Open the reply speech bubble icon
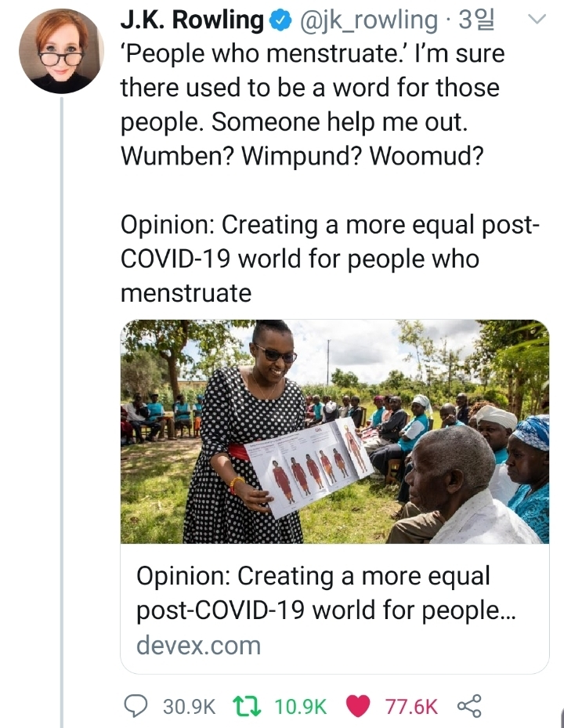The image size is (564, 728). point(136,706)
